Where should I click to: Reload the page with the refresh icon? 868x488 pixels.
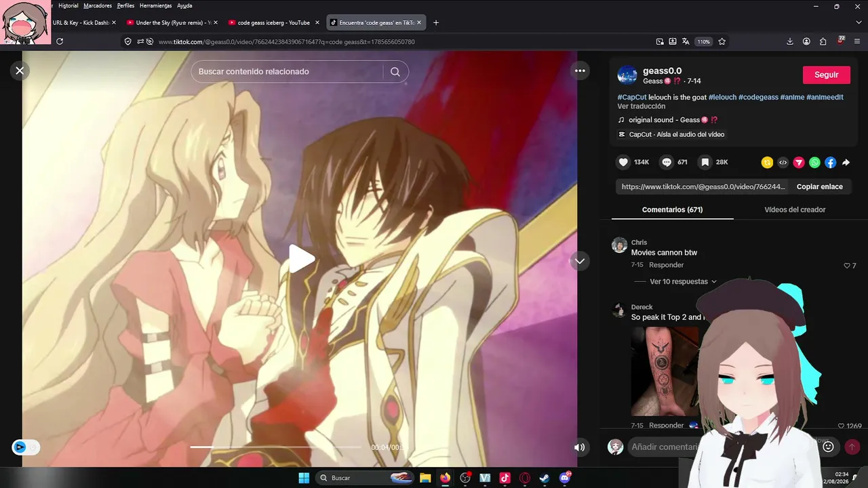tap(60, 41)
